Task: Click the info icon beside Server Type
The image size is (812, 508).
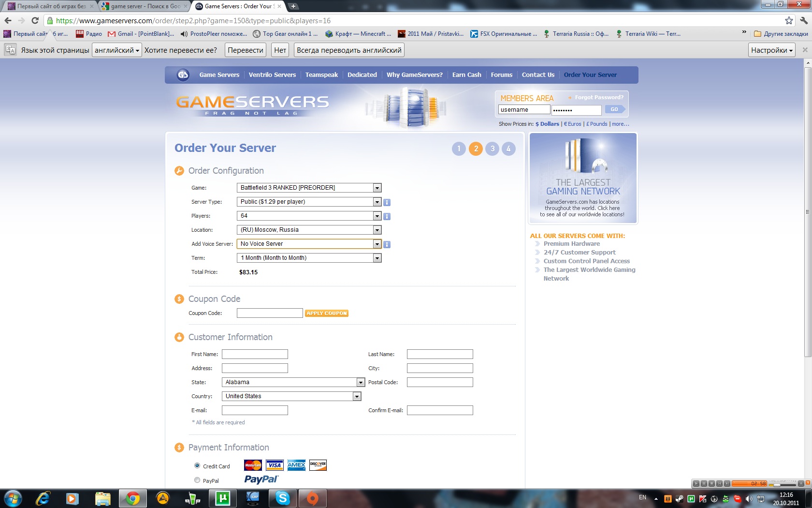Action: [387, 202]
